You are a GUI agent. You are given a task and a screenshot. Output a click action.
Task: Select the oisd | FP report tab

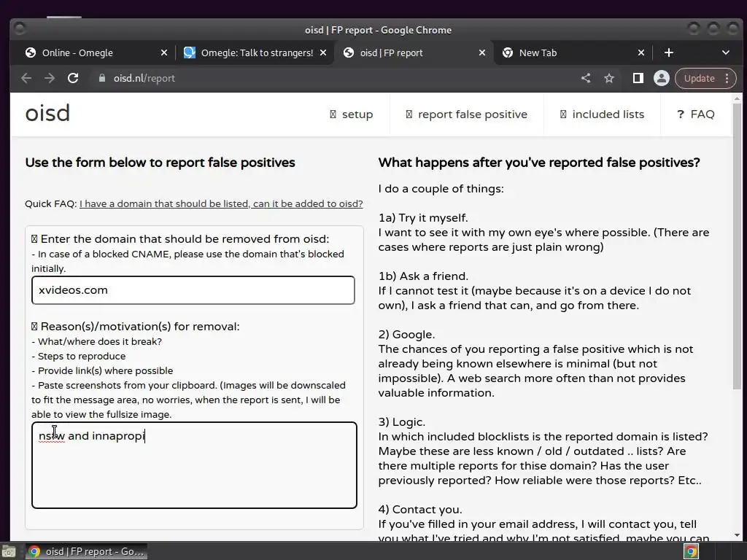pos(413,52)
